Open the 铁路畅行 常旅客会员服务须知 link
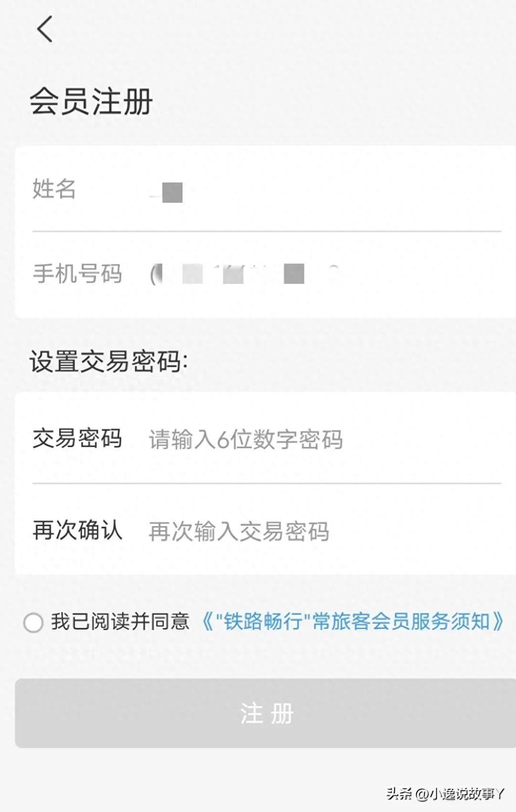Image resolution: width=516 pixels, height=812 pixels. tap(353, 622)
